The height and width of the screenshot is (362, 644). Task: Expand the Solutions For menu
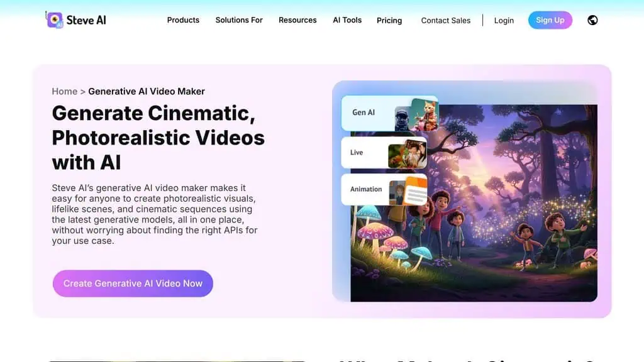click(239, 20)
